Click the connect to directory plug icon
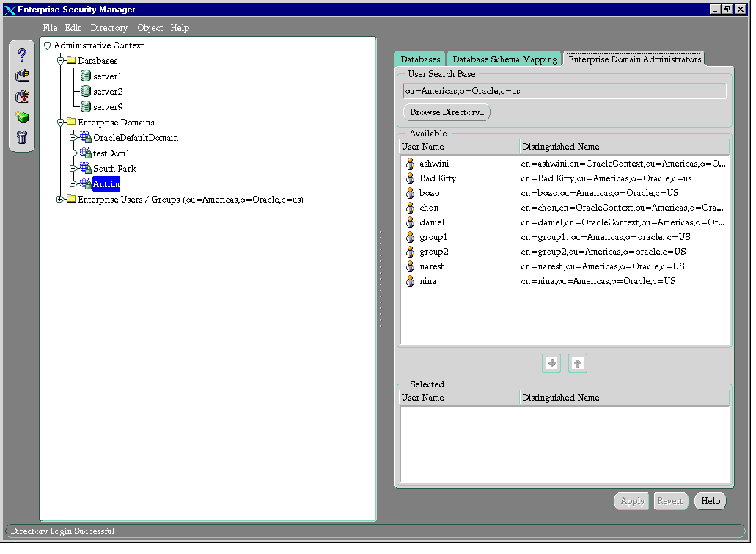Screen dimensions: 756x554 [x=22, y=76]
